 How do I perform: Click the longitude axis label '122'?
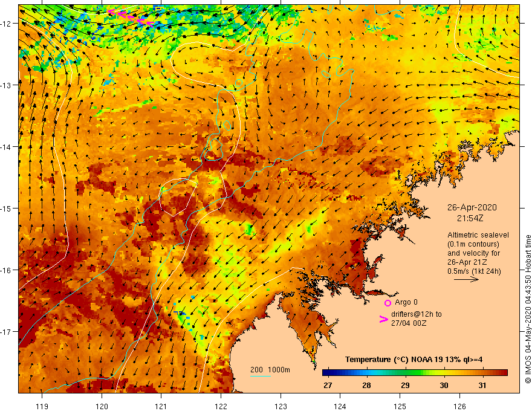pos(221,406)
